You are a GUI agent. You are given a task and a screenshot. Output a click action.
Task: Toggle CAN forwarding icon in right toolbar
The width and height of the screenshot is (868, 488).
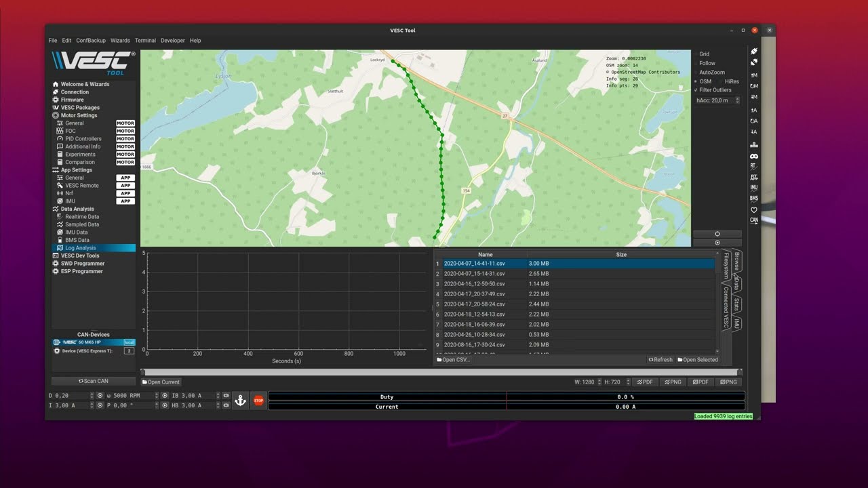click(x=753, y=220)
